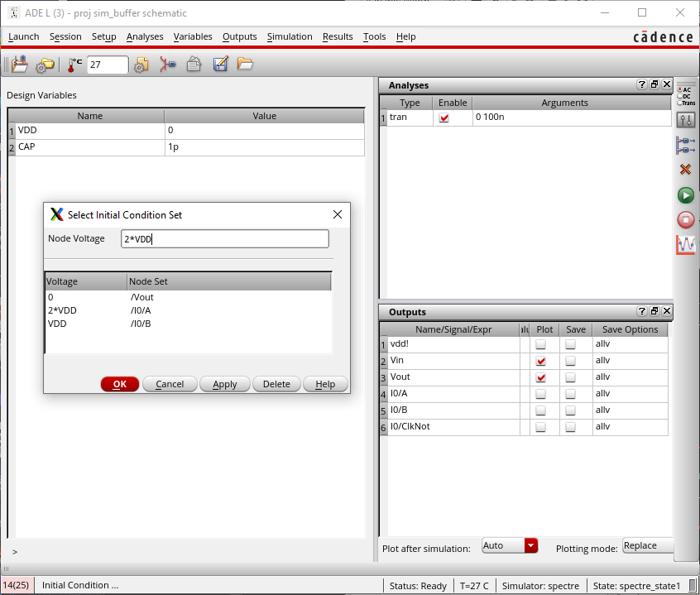Click the red Stop Simulation icon

pyautogui.click(x=685, y=219)
